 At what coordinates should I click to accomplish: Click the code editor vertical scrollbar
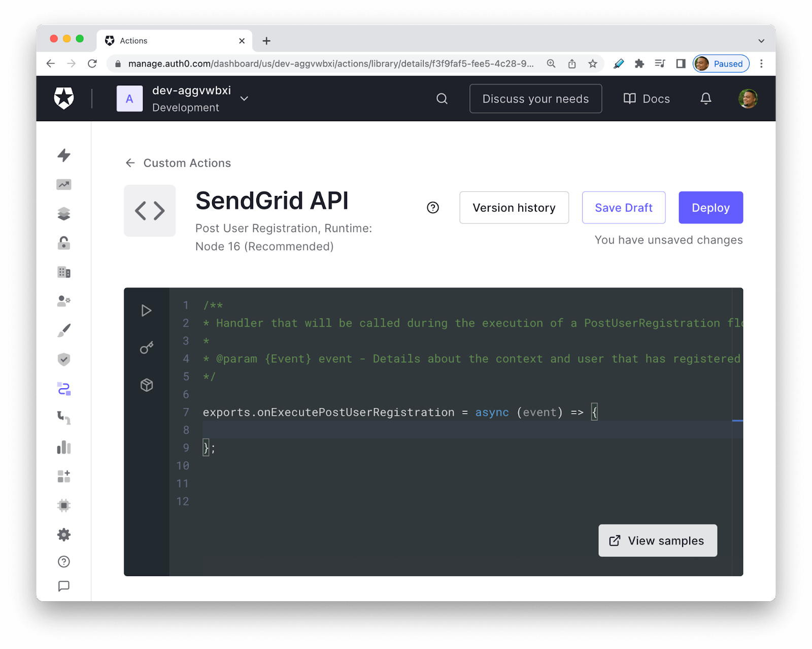tap(737, 431)
